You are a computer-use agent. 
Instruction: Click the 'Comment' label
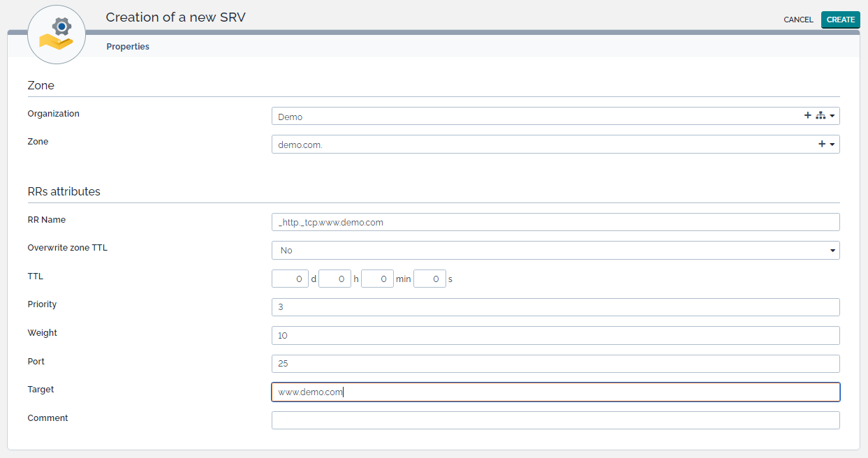point(47,418)
